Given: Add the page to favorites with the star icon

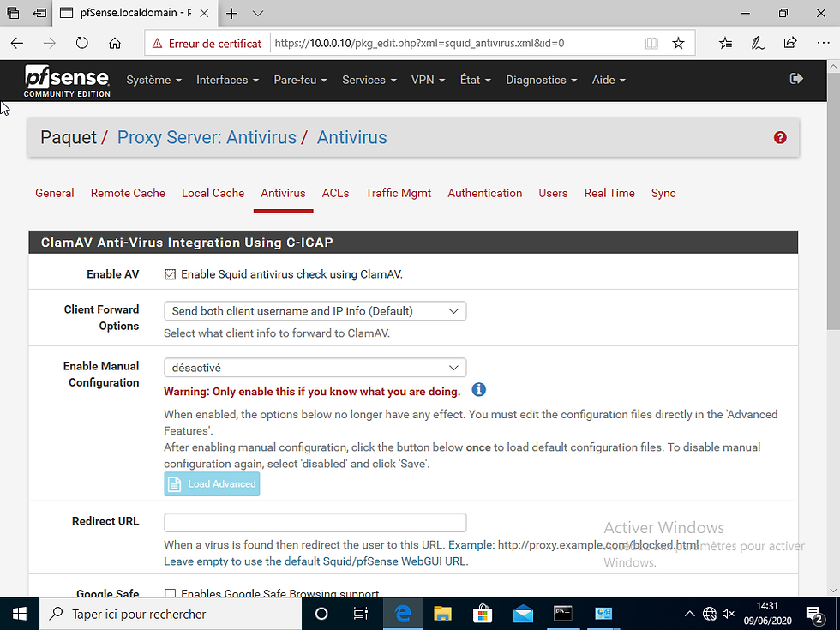Looking at the screenshot, I should coord(678,44).
